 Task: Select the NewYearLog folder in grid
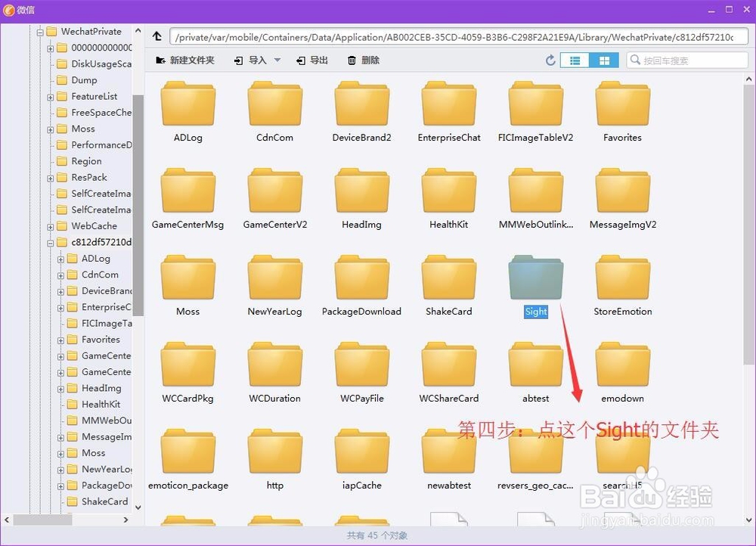(275, 286)
